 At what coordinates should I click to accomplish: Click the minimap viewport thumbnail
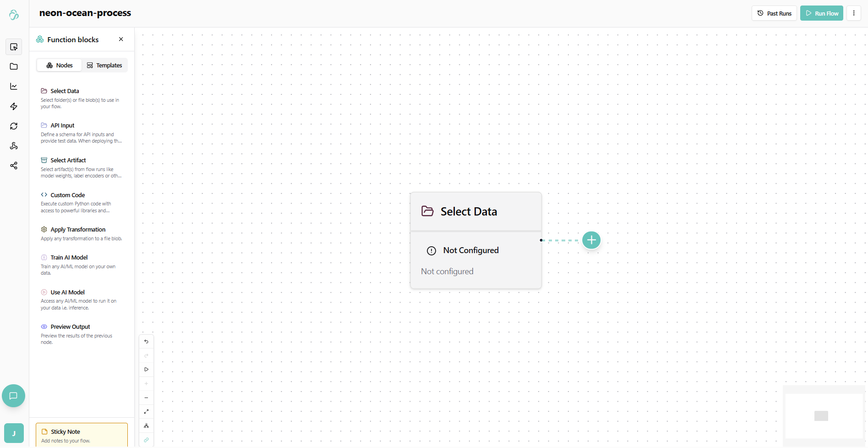(821, 416)
